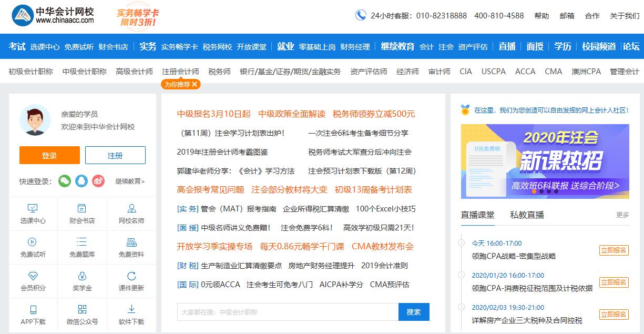Log in with Weibo quick login icon
Viewport: 644px width, 334px height.
pos(98,181)
